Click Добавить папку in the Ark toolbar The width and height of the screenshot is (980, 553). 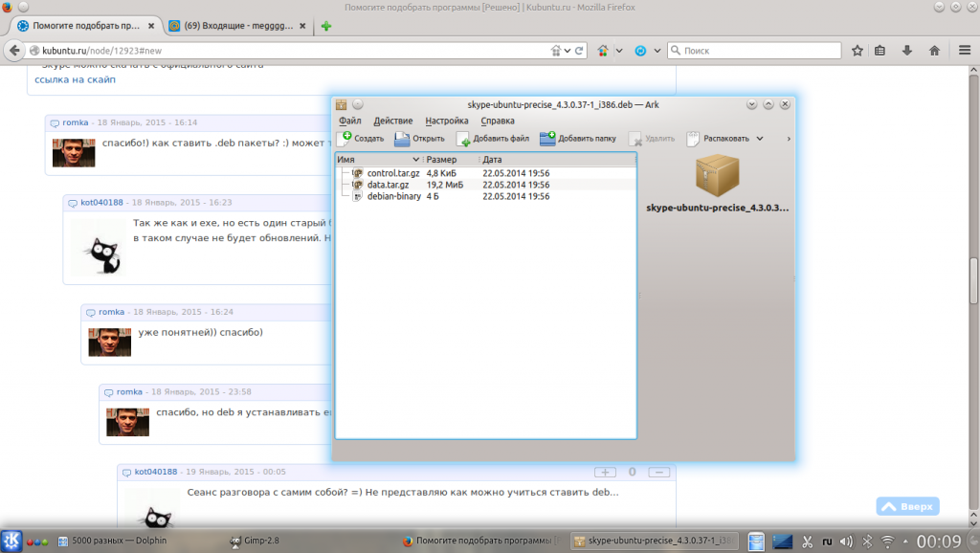pos(577,139)
